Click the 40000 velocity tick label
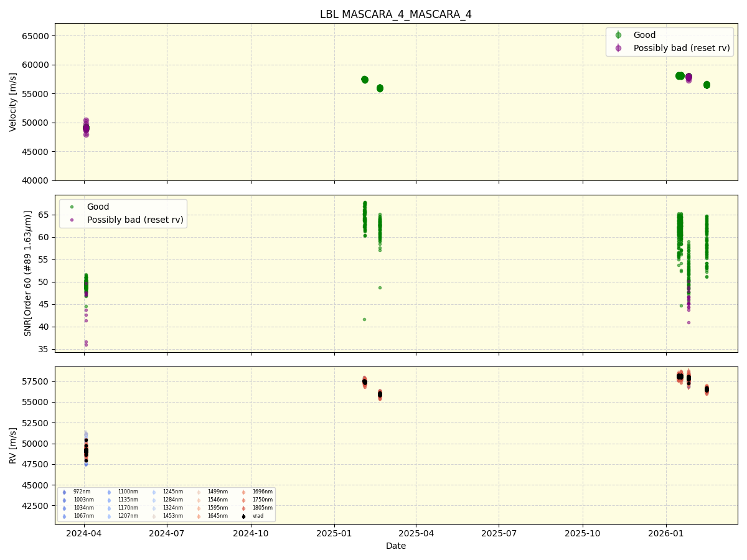The width and height of the screenshot is (747, 560). point(35,180)
